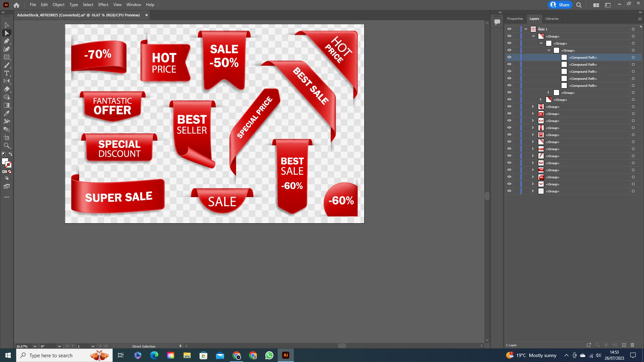Screen dimensions: 644x362
Task: Create a new layer in the Layers panel
Action: (624, 345)
